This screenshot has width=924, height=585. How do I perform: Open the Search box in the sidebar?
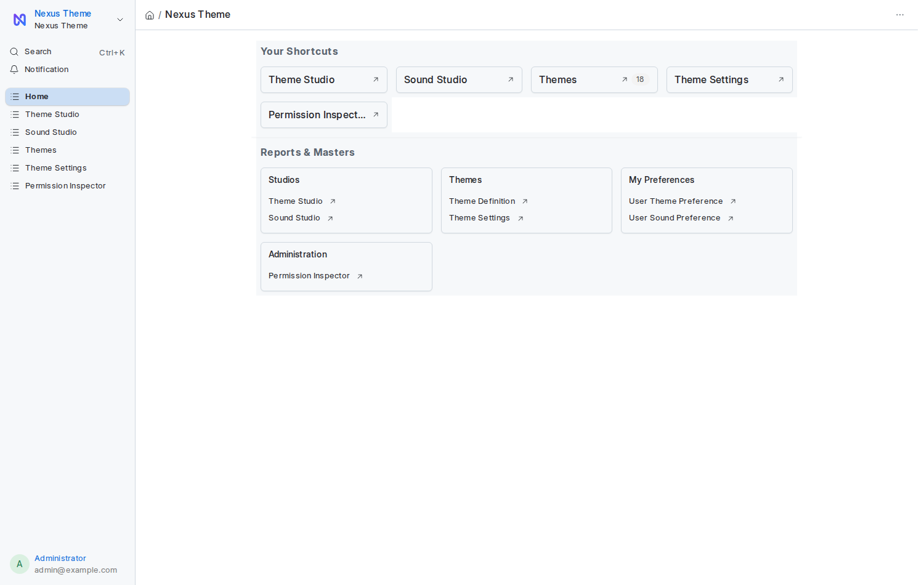67,52
